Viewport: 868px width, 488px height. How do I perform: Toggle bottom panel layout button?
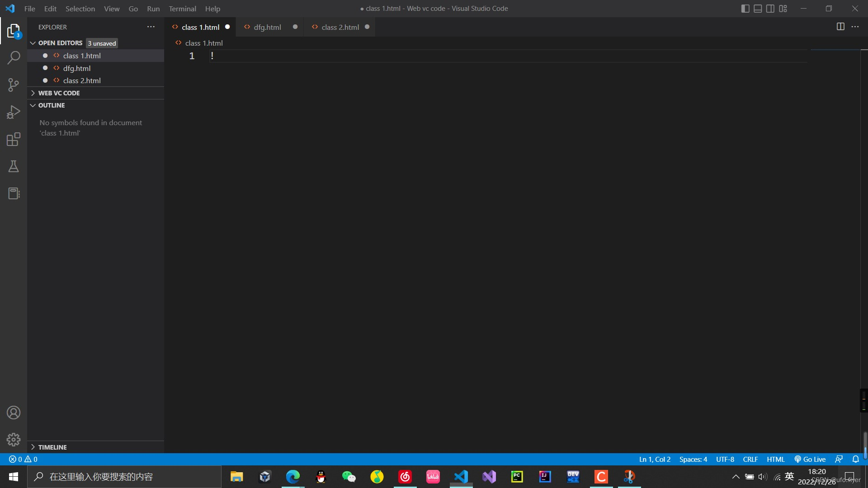point(758,9)
